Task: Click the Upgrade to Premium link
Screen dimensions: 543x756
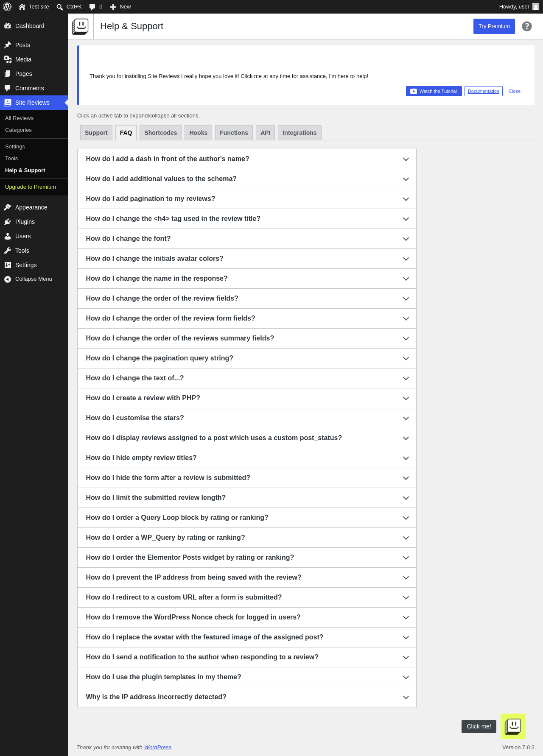Action: pos(34,187)
